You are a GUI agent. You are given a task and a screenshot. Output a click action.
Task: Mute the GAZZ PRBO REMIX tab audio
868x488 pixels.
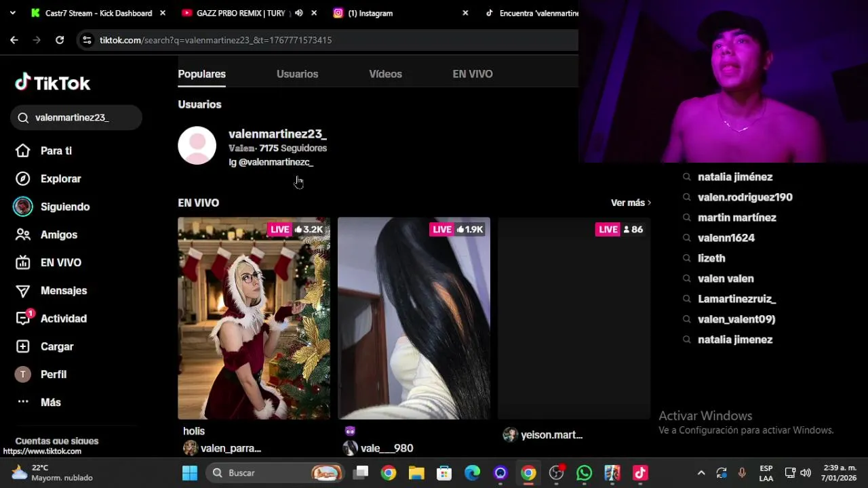(298, 13)
